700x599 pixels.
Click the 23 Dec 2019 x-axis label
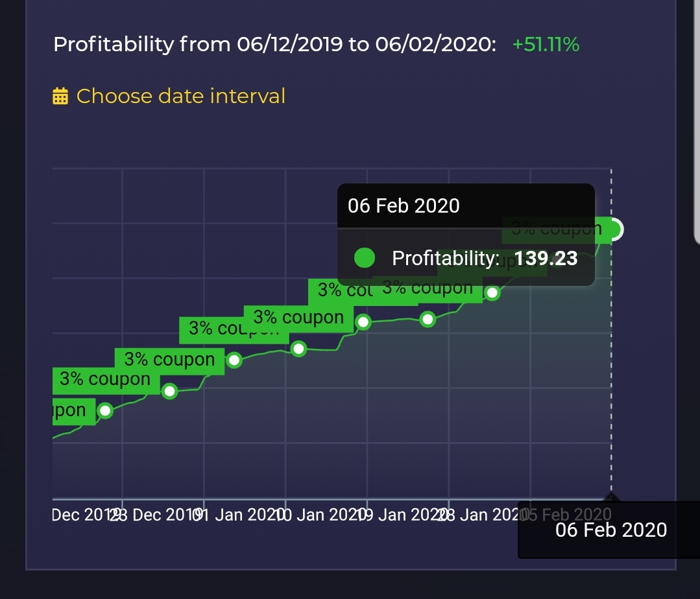click(x=151, y=515)
